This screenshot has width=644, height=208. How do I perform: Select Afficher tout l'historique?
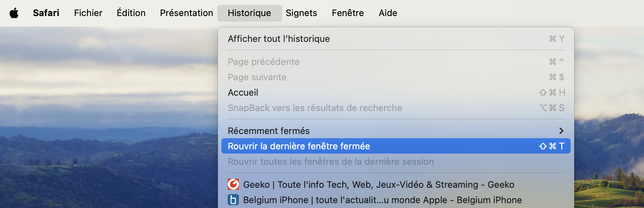click(396, 39)
